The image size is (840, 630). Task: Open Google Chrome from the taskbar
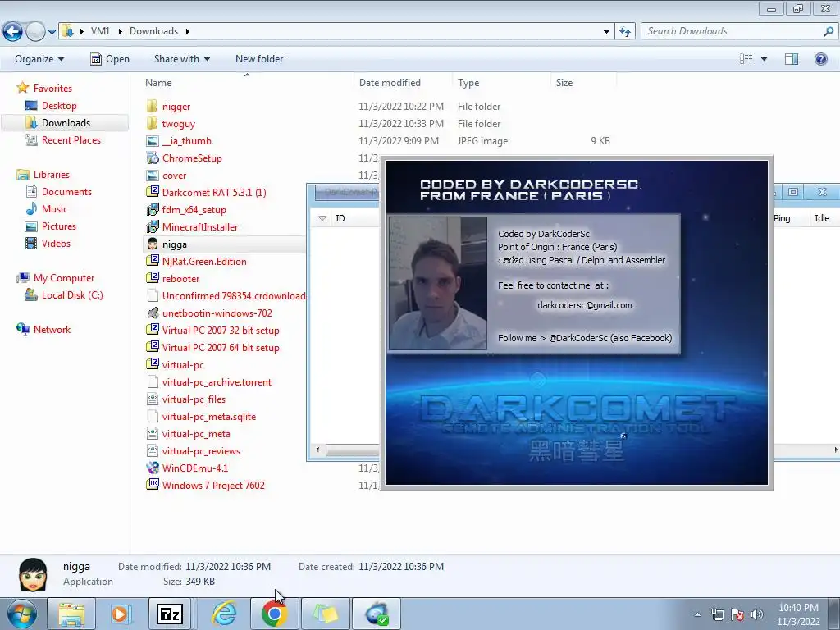pyautogui.click(x=274, y=614)
